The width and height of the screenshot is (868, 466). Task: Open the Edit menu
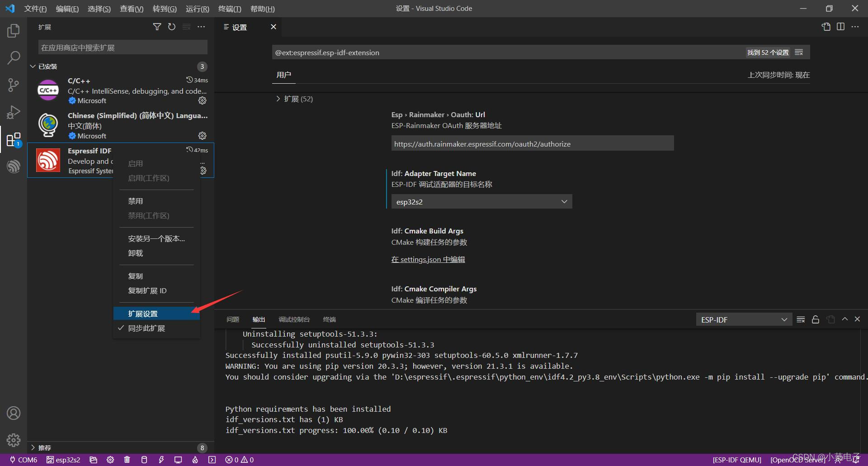[x=67, y=9]
